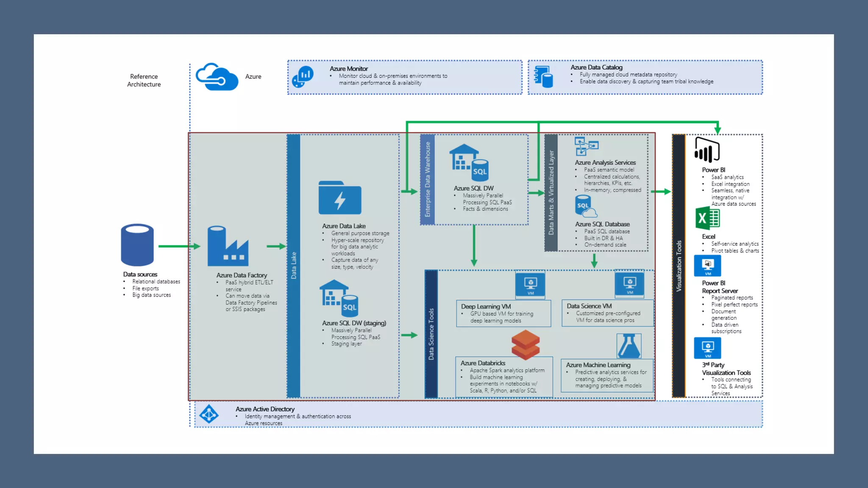Click the Azure Monitor chart icon
The image size is (868, 488).
[x=303, y=77]
